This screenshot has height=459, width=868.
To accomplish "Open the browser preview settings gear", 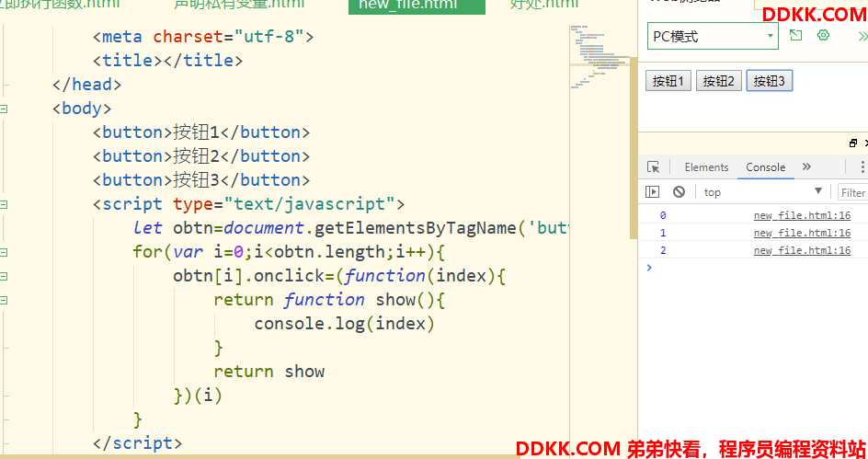I will point(824,36).
